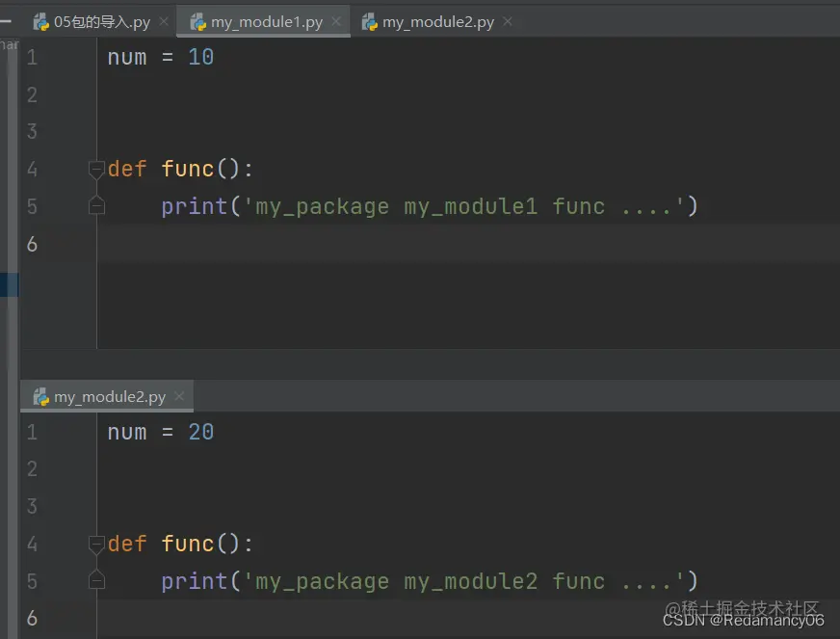Close my_module2.py tab in top pane
The width and height of the screenshot is (840, 639).
coord(508,21)
